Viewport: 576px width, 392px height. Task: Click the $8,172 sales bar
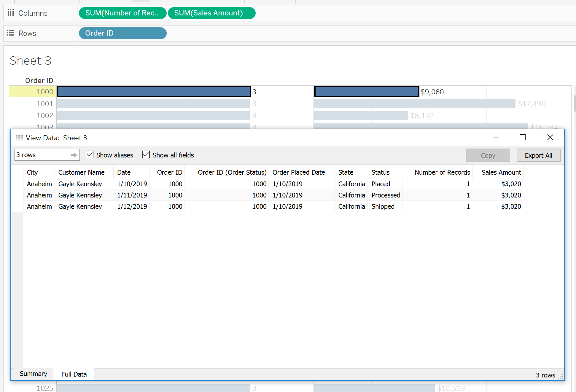361,115
